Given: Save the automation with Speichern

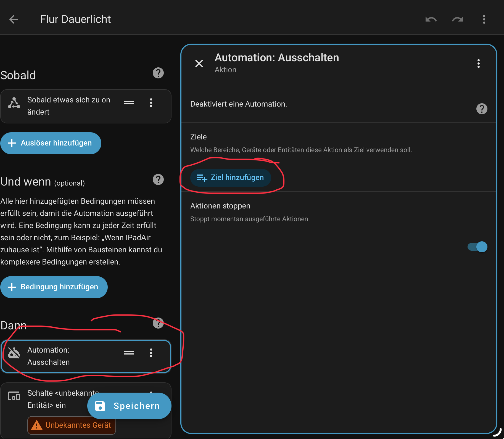Looking at the screenshot, I should tap(129, 406).
